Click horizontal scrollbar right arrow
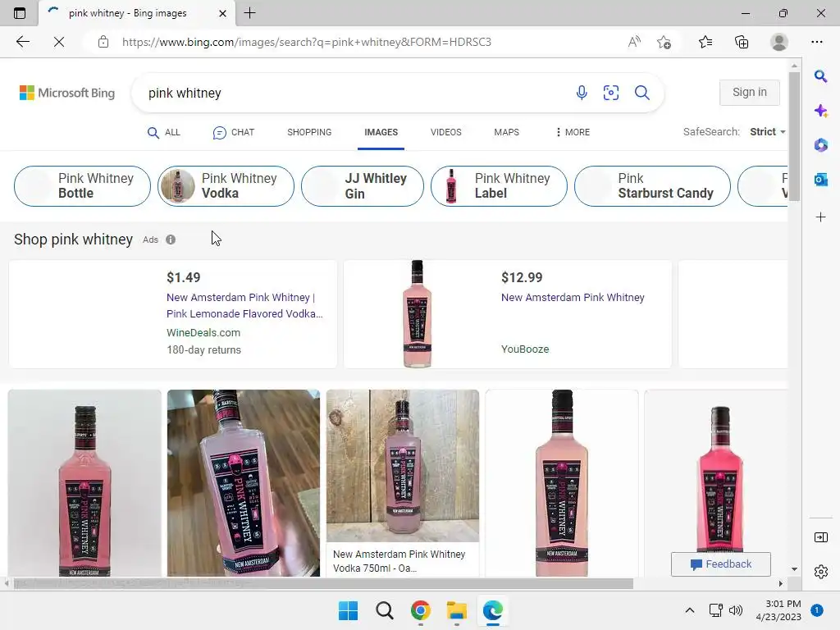This screenshot has width=840, height=630. coord(781,583)
